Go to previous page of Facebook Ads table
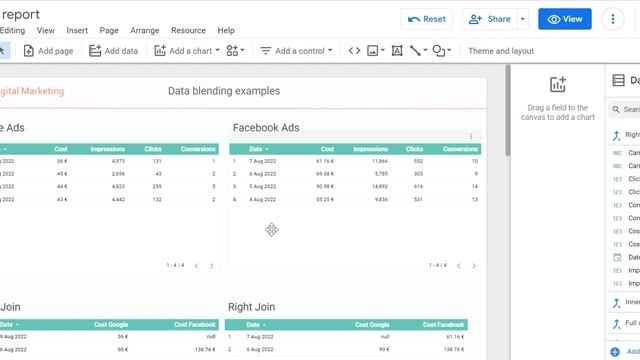Viewport: 640px width, 360px height. pyautogui.click(x=459, y=266)
